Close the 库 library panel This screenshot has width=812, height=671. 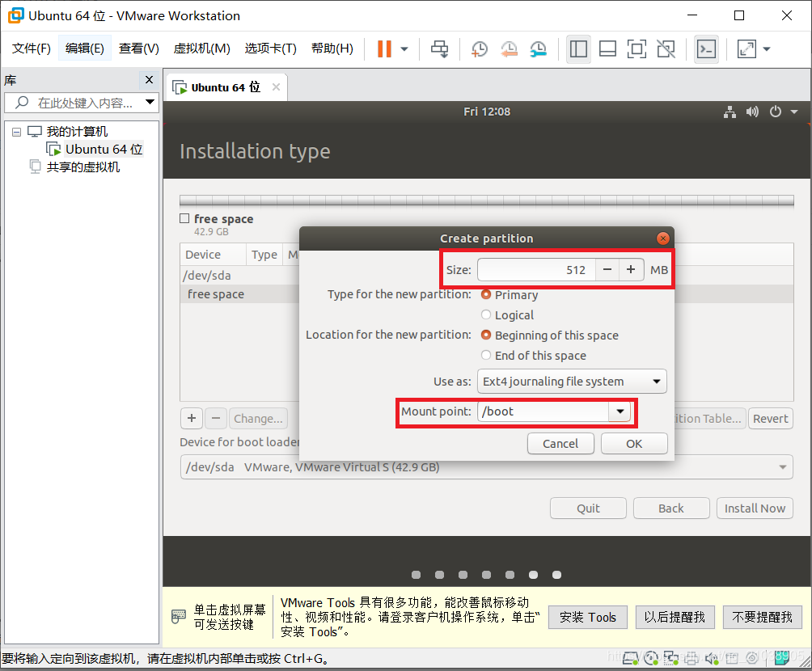click(x=149, y=80)
